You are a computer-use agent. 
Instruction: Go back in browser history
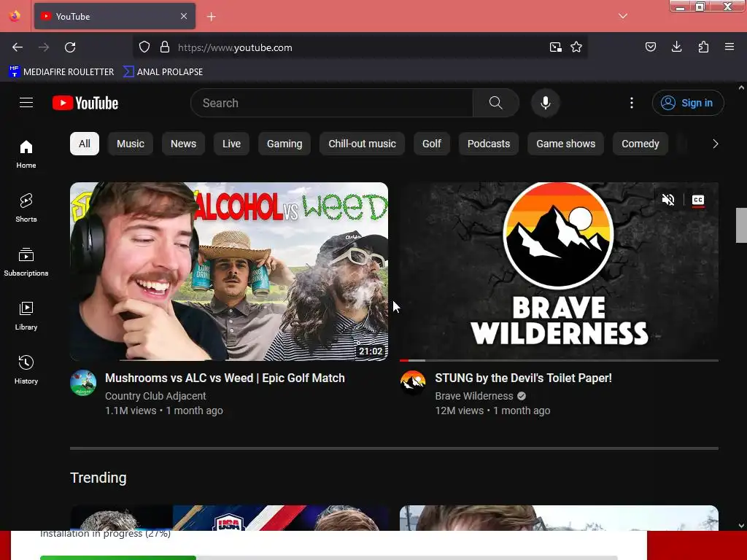pos(18,47)
